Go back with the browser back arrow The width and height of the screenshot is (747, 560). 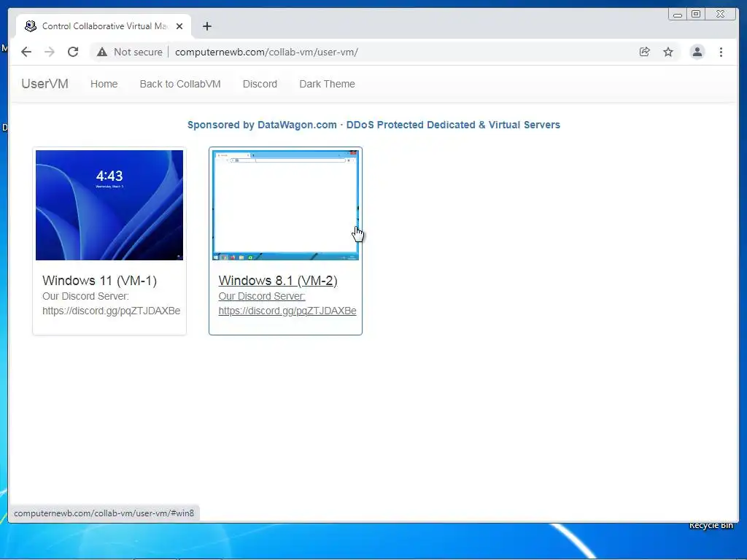(x=26, y=52)
